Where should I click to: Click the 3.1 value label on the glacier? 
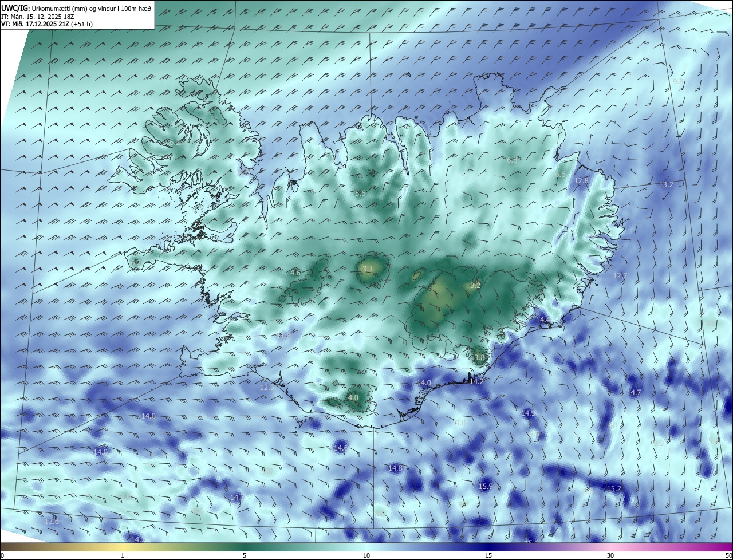point(368,269)
